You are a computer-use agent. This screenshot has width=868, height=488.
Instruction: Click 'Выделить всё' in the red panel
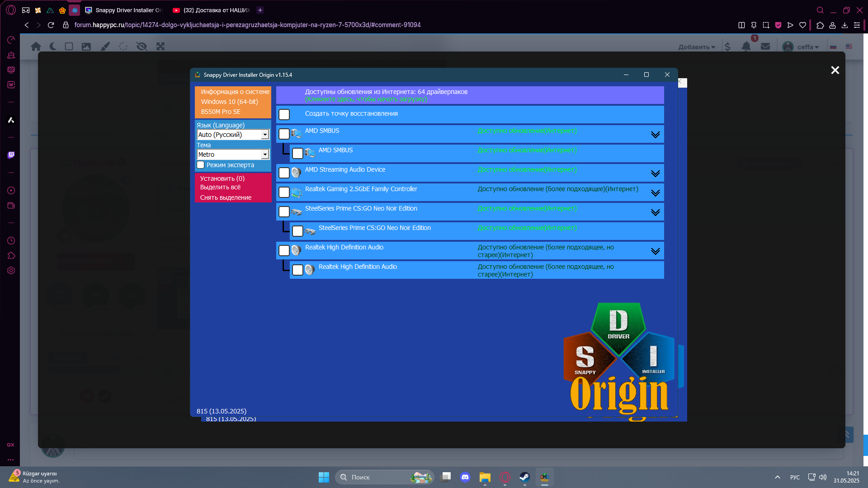220,187
